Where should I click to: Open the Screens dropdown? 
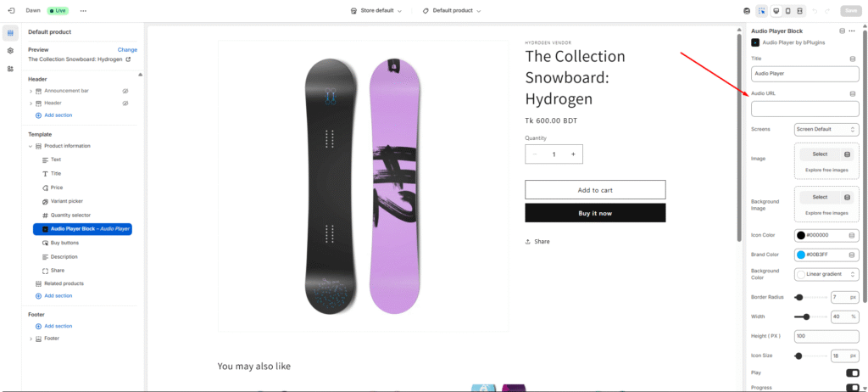(x=826, y=130)
